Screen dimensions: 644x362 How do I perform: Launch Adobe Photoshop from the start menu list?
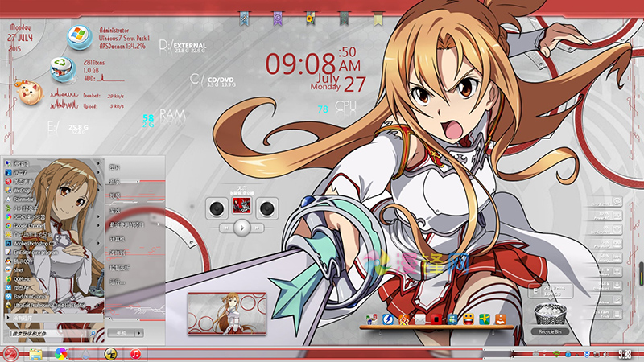pos(32,242)
